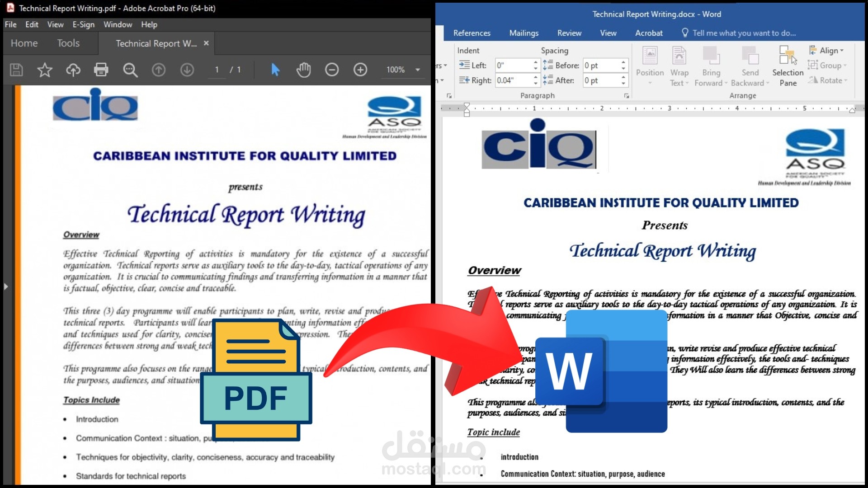
Task: Click the first-line indent marker on ruler
Action: click(467, 105)
